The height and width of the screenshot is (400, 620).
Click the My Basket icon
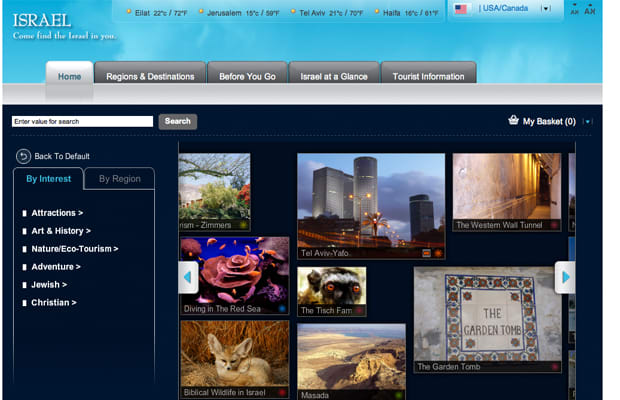point(513,120)
